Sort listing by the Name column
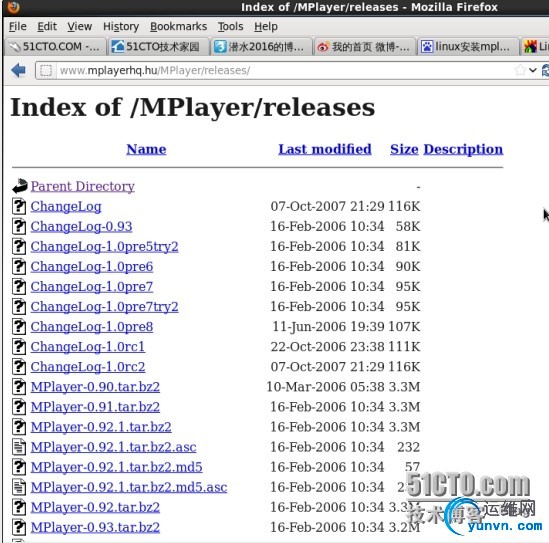This screenshot has width=549, height=543. click(x=146, y=149)
